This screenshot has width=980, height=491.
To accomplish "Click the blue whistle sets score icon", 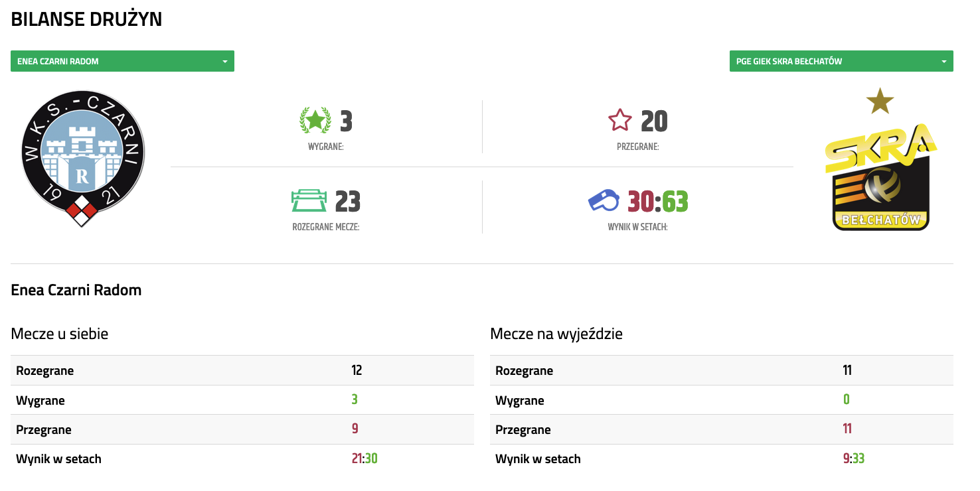I will (603, 200).
